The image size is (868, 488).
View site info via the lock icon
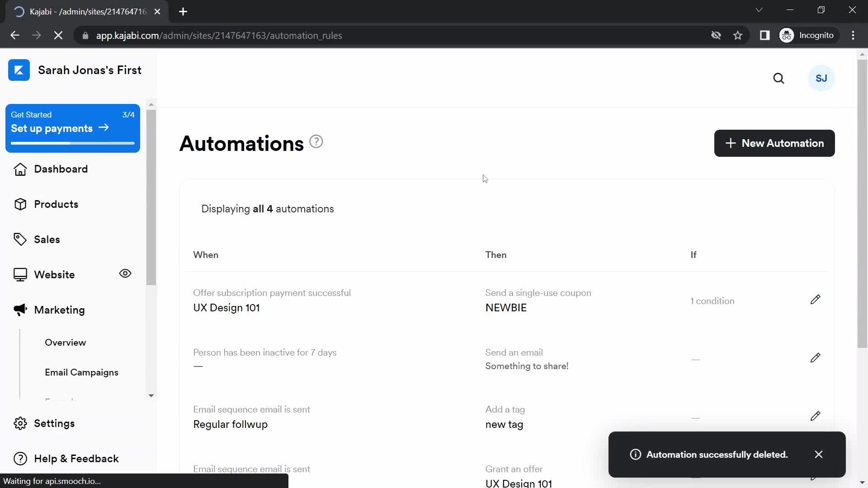click(85, 35)
